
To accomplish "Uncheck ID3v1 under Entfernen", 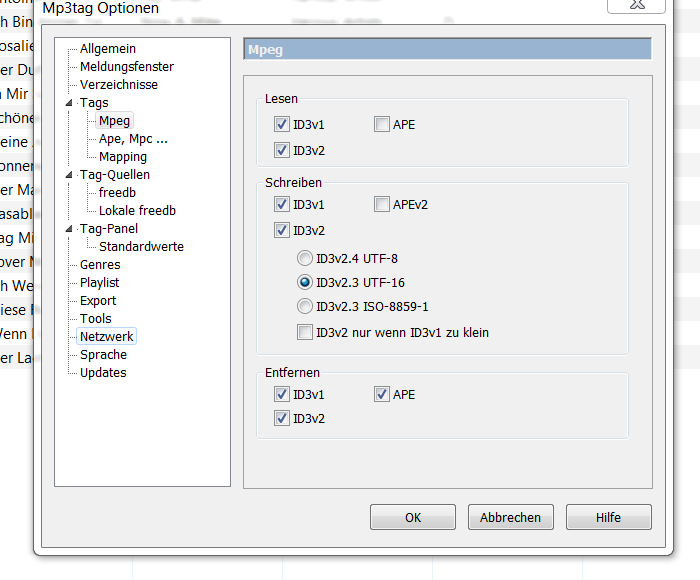I will tap(282, 394).
